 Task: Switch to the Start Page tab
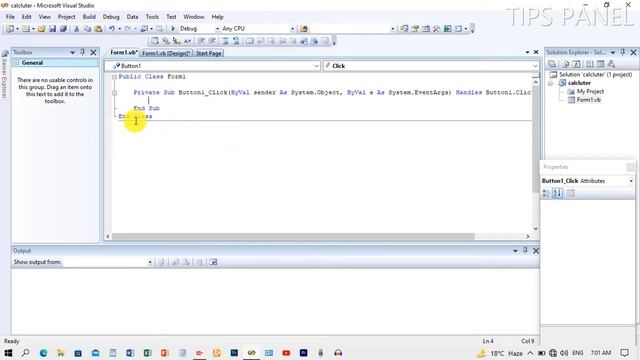[209, 53]
